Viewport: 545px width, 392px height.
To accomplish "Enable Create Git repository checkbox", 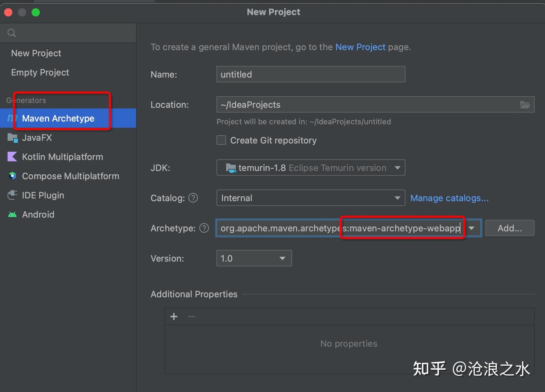I will 221,140.
